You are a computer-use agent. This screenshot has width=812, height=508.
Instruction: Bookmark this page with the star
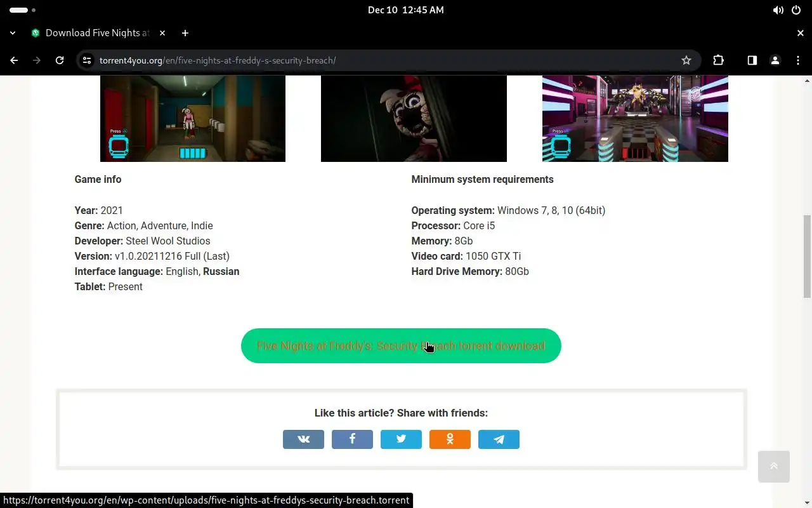pyautogui.click(x=686, y=60)
